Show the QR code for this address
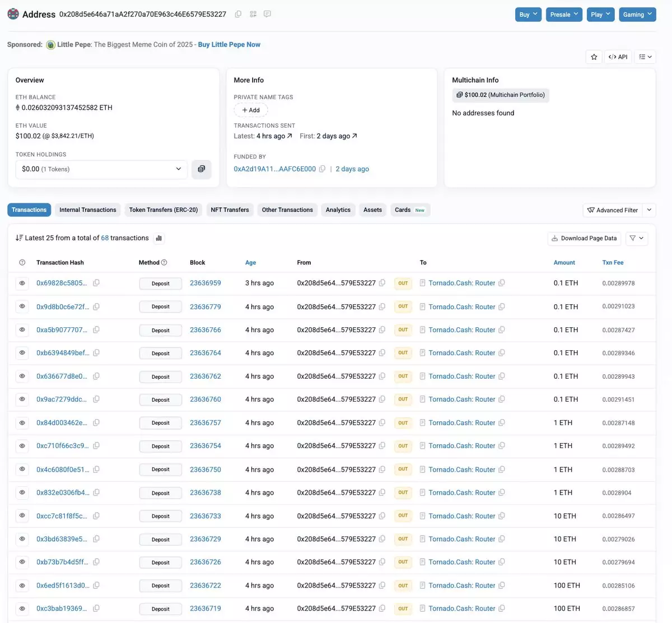The width and height of the screenshot is (672, 623). pyautogui.click(x=253, y=14)
